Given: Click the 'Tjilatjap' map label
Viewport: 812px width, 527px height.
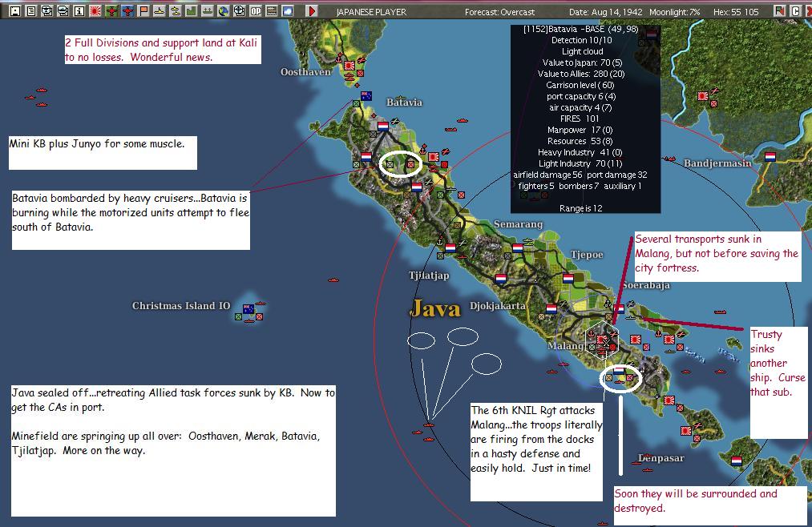Looking at the screenshot, I should pyautogui.click(x=429, y=276).
